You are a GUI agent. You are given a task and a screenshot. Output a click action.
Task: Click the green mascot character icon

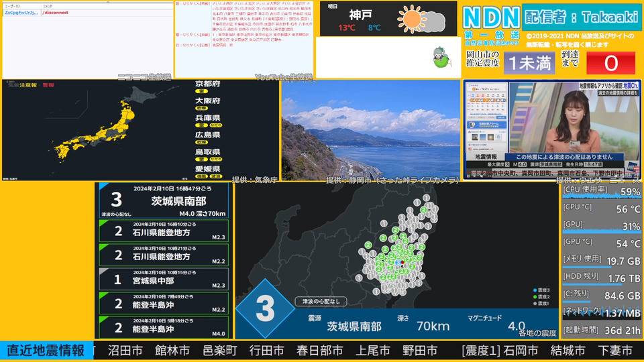(441, 58)
